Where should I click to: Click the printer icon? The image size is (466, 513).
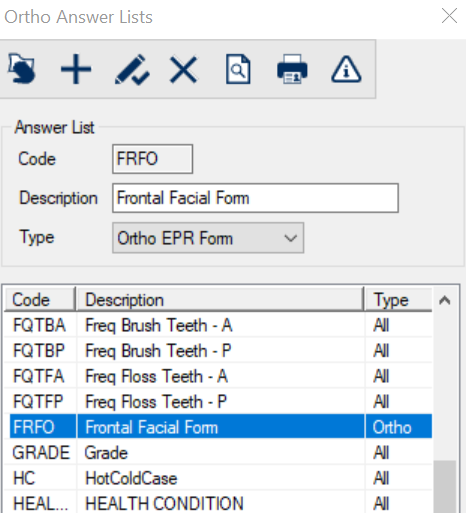point(292,69)
